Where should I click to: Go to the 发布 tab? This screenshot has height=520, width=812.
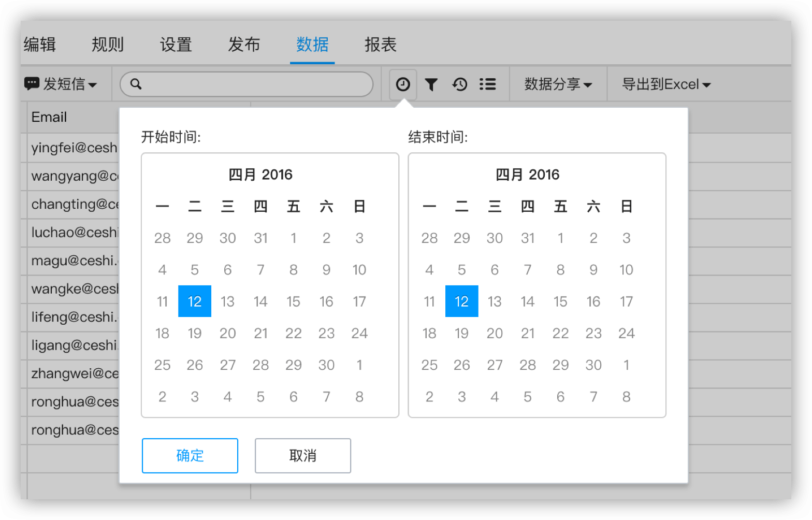[x=244, y=45]
